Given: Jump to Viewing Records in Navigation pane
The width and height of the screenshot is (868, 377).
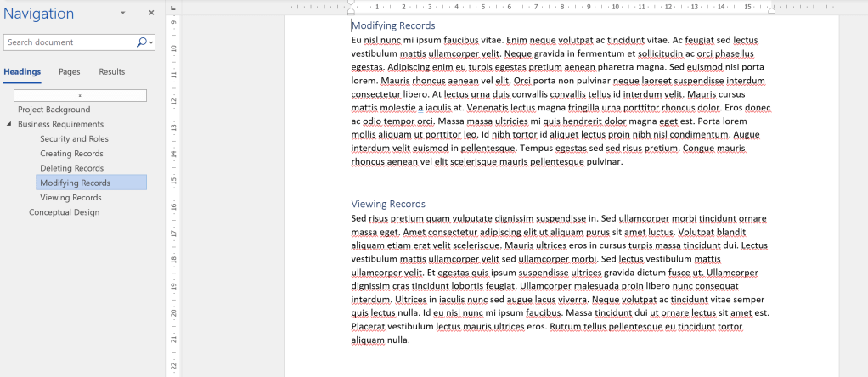Looking at the screenshot, I should [x=70, y=198].
